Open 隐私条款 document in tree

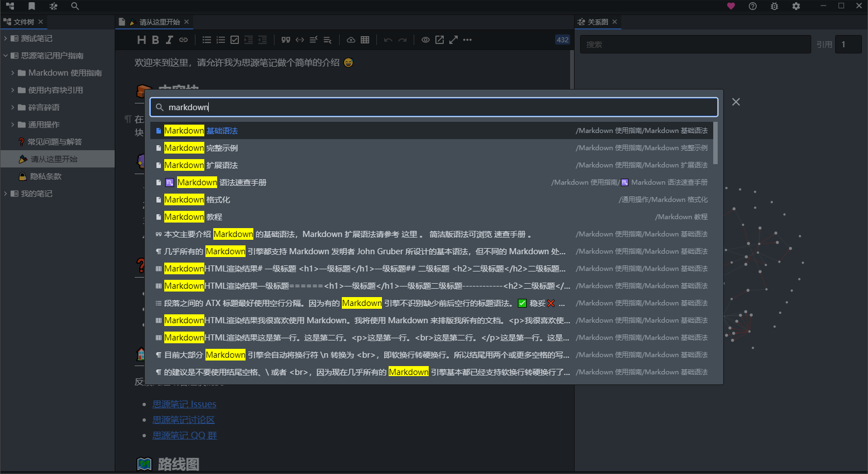click(57, 176)
